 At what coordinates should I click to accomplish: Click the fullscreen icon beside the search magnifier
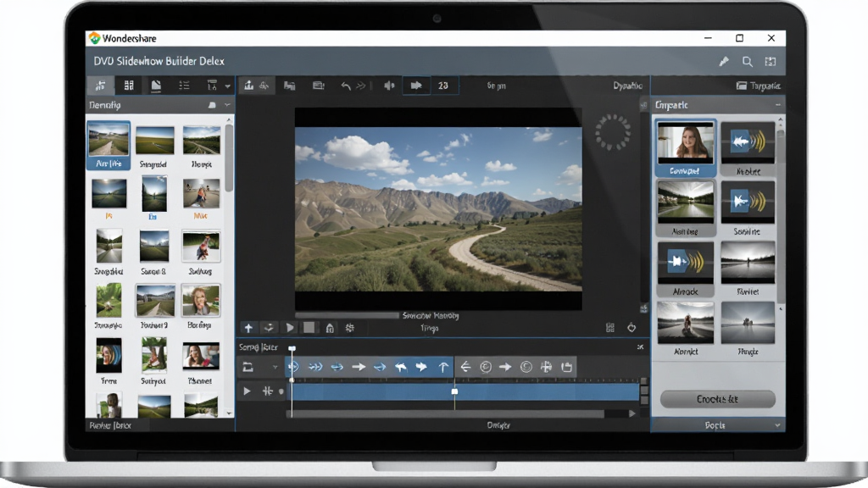click(770, 61)
